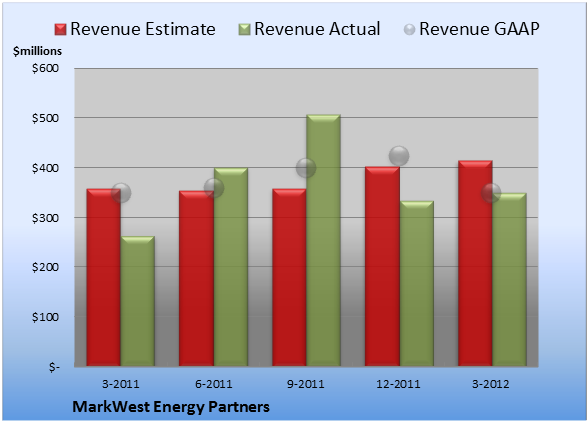Image resolution: width=588 pixels, height=422 pixels.
Task: Click the GAAP sphere marker for 6-2011
Action: (214, 188)
